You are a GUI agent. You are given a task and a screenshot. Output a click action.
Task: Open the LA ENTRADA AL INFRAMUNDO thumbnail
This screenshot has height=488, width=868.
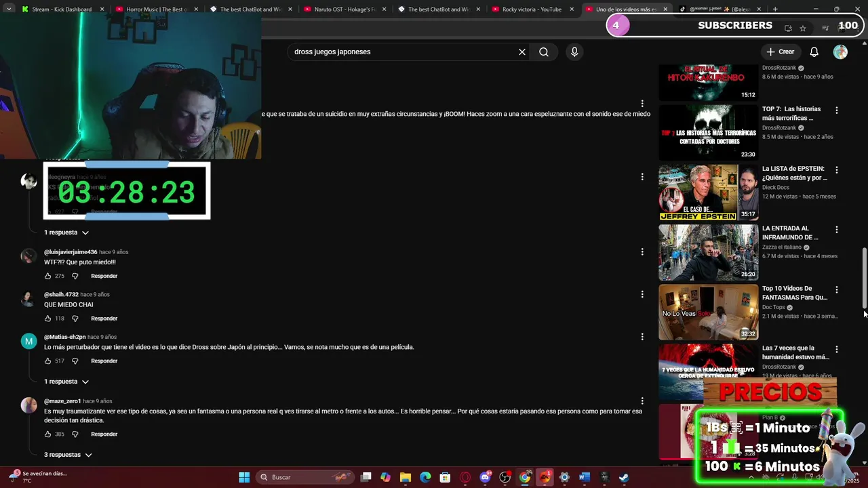[x=709, y=252]
